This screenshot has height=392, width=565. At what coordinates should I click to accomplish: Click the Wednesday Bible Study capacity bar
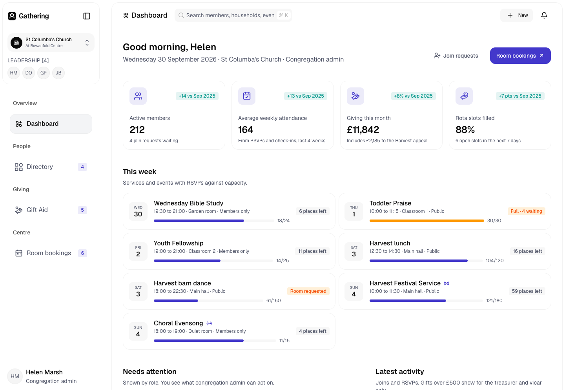click(214, 221)
